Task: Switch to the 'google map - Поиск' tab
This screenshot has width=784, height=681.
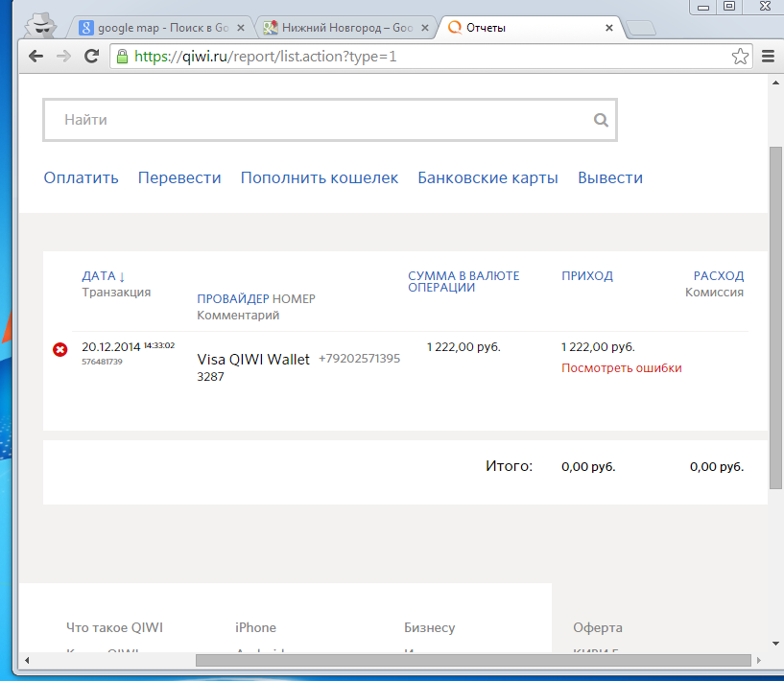Action: point(160,28)
